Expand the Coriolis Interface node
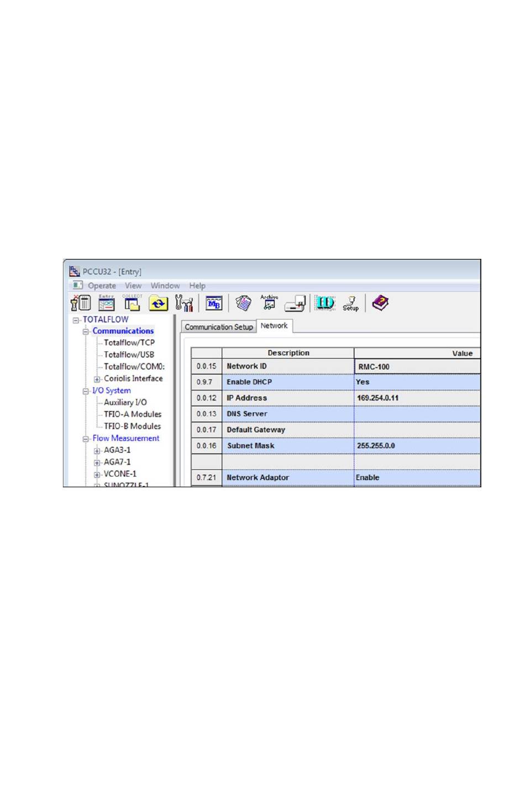Viewport: 525px width, 812px height. tap(97, 379)
